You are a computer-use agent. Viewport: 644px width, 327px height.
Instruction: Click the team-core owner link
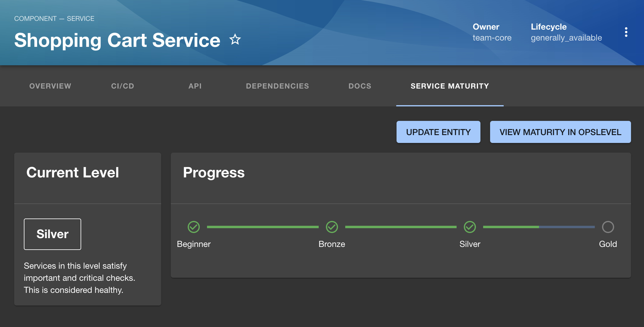pyautogui.click(x=492, y=38)
